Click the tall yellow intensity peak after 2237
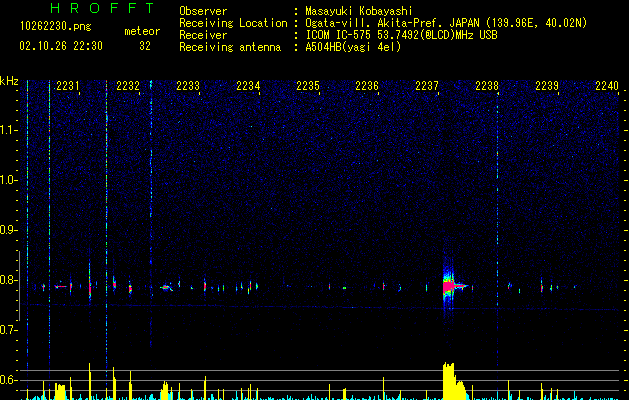Viewport: 629px width, 400px height. coord(449,381)
